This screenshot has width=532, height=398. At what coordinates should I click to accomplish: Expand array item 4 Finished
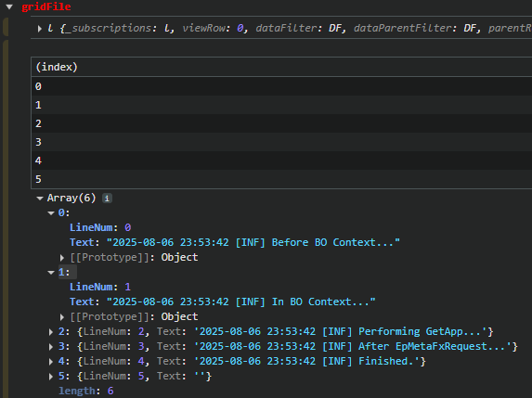pyautogui.click(x=50, y=362)
